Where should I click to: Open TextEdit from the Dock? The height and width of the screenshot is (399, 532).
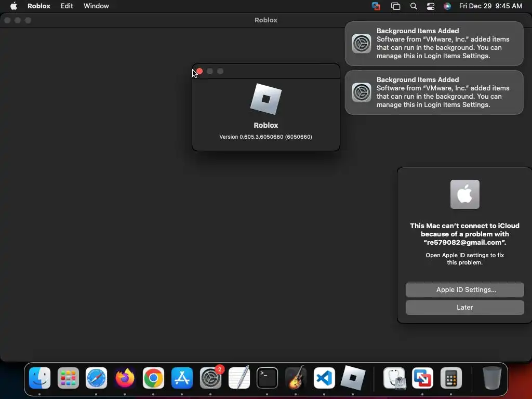[239, 378]
